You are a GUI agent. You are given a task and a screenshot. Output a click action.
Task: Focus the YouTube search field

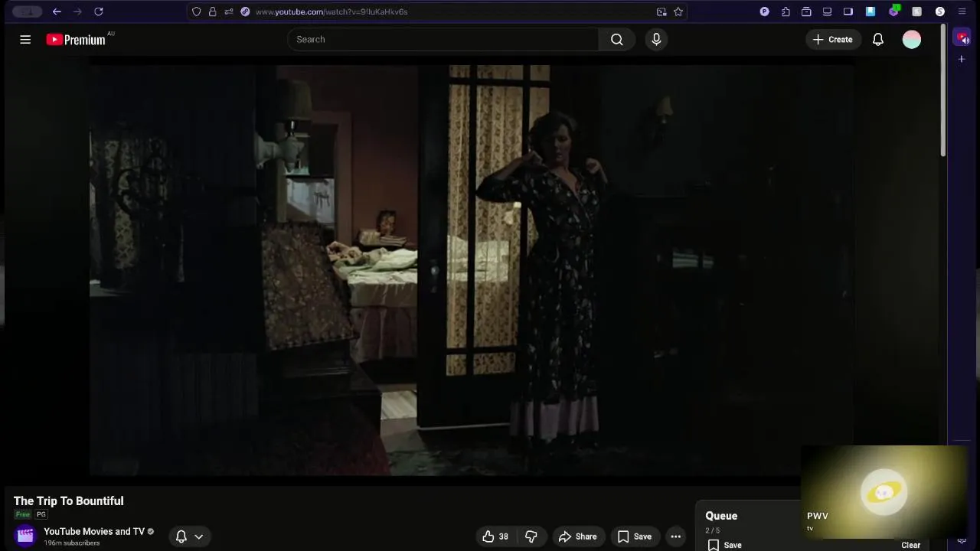point(443,40)
